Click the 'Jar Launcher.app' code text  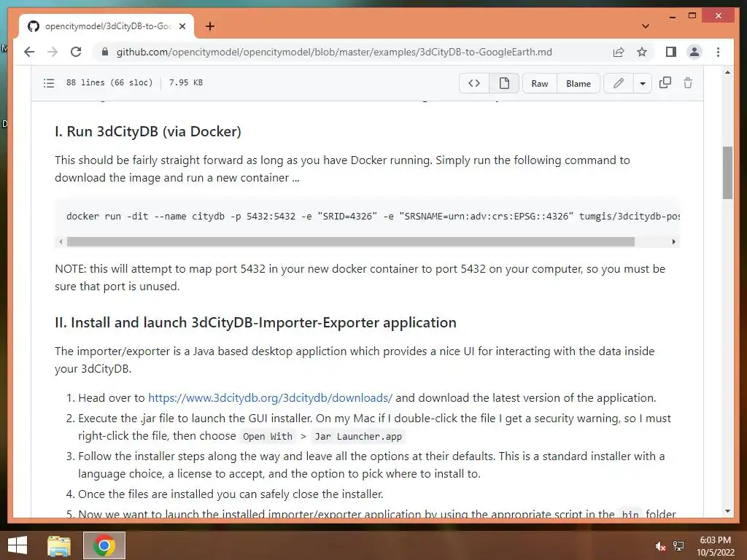coord(358,436)
